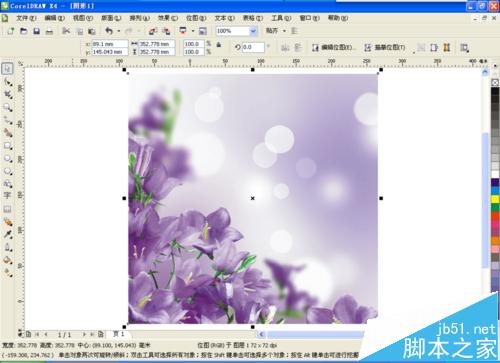
Task: Click the Undo arrow
Action: coord(109,31)
